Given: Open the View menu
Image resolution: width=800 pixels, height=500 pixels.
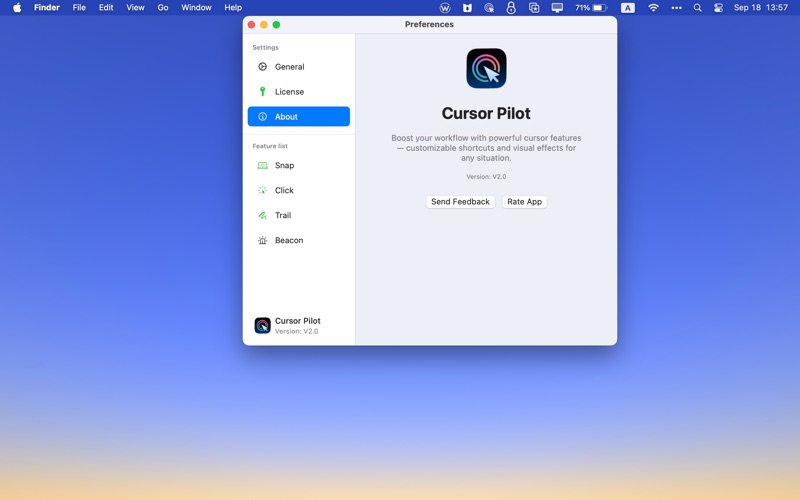Looking at the screenshot, I should click(x=135, y=8).
